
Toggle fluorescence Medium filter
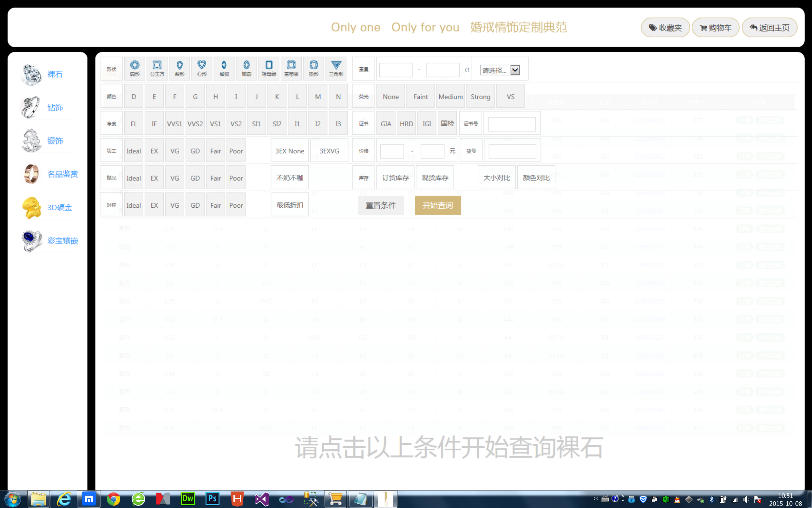coord(451,97)
